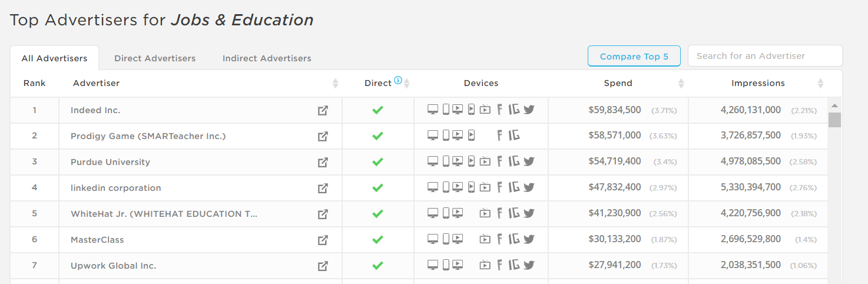Open the Prodigy Game advertiser name link
Screen dimensions: 868x284
tap(148, 136)
